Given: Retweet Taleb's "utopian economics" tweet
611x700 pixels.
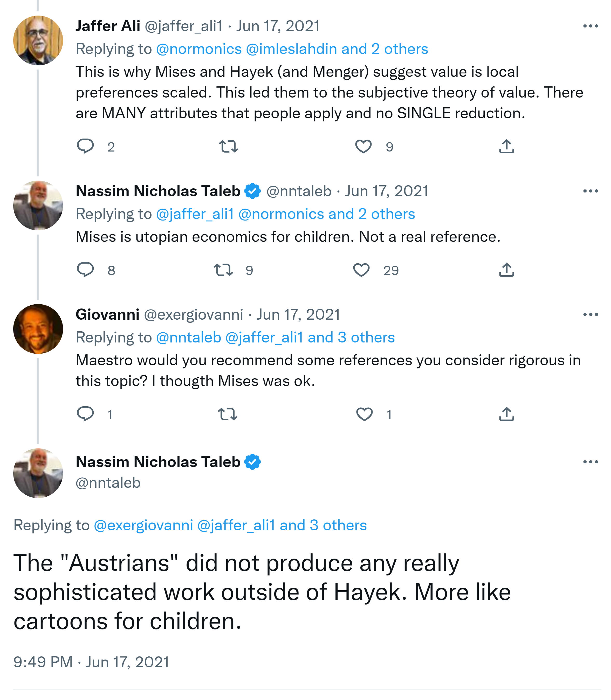Looking at the screenshot, I should (223, 270).
